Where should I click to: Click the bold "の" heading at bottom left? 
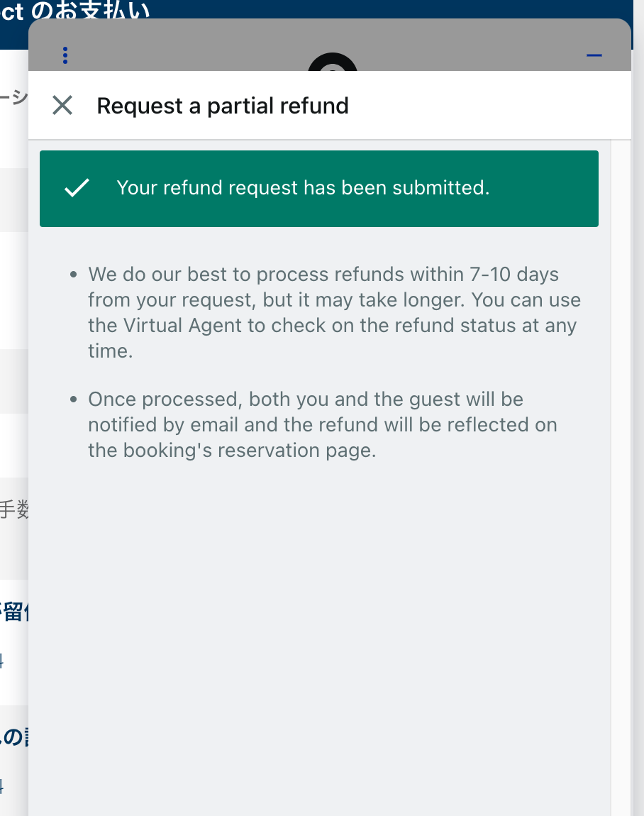(14, 738)
